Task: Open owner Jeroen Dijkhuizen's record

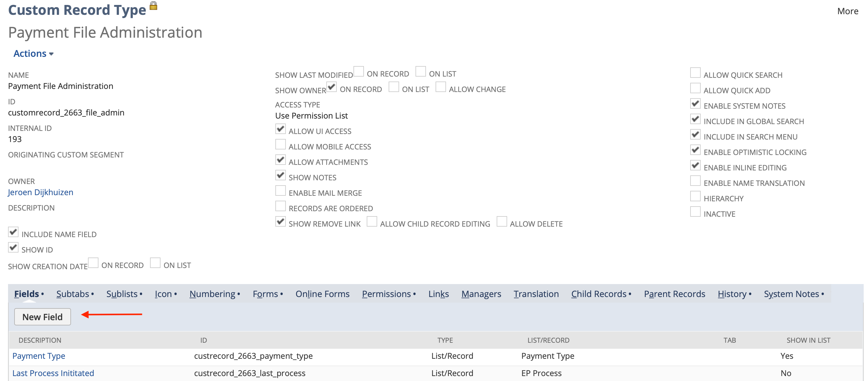Action: pos(40,192)
